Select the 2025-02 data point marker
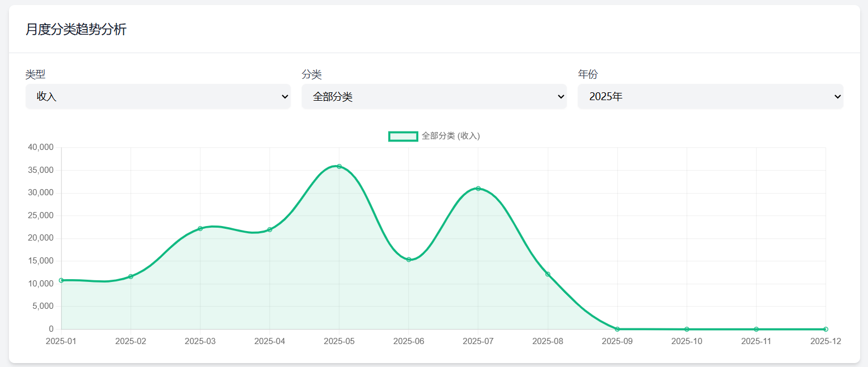This screenshot has height=367, width=868. pyautogui.click(x=131, y=276)
